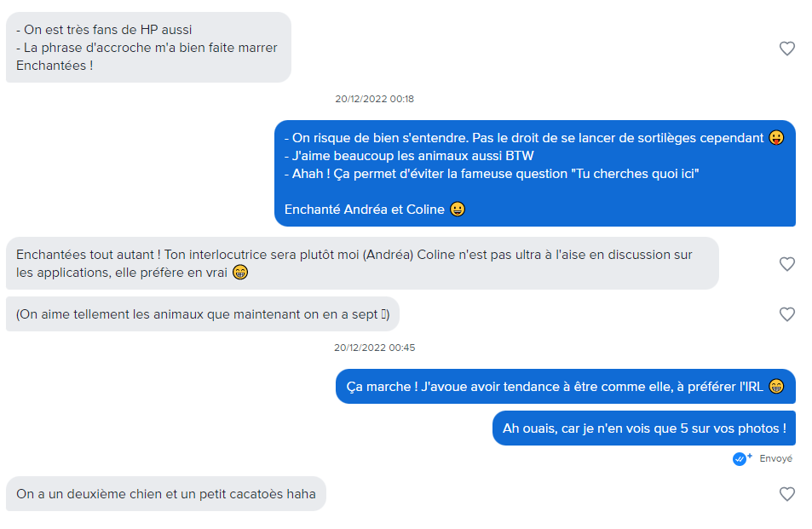
Task: Click the 20/12/2022 00:45 timestamp
Action: tap(374, 348)
